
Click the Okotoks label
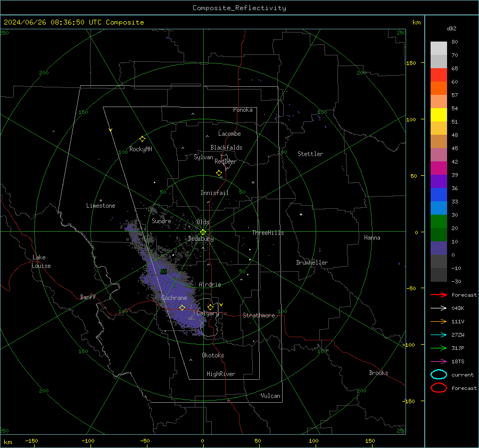[x=213, y=355]
